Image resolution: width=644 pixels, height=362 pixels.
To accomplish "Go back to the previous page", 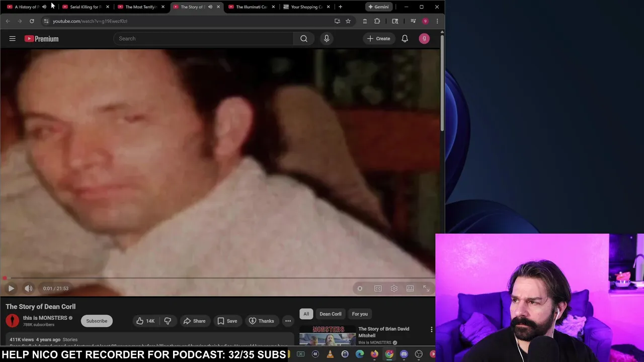I will (x=8, y=21).
